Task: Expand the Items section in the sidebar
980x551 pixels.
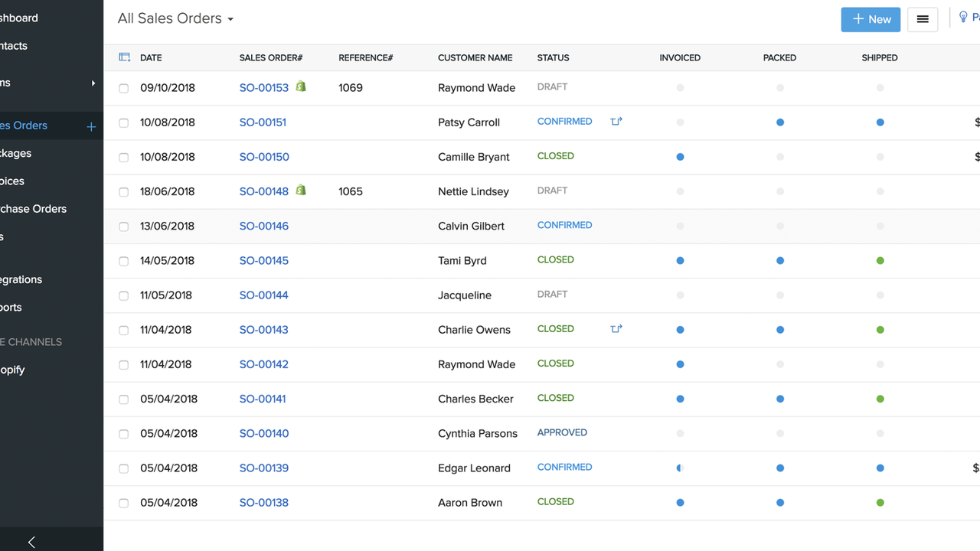Action: tap(93, 83)
